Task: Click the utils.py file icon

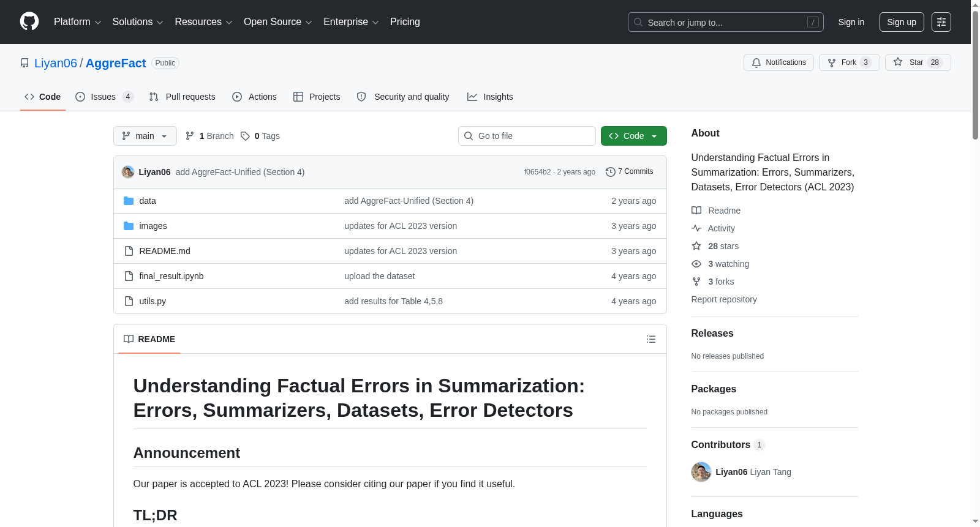Action: 129,301
